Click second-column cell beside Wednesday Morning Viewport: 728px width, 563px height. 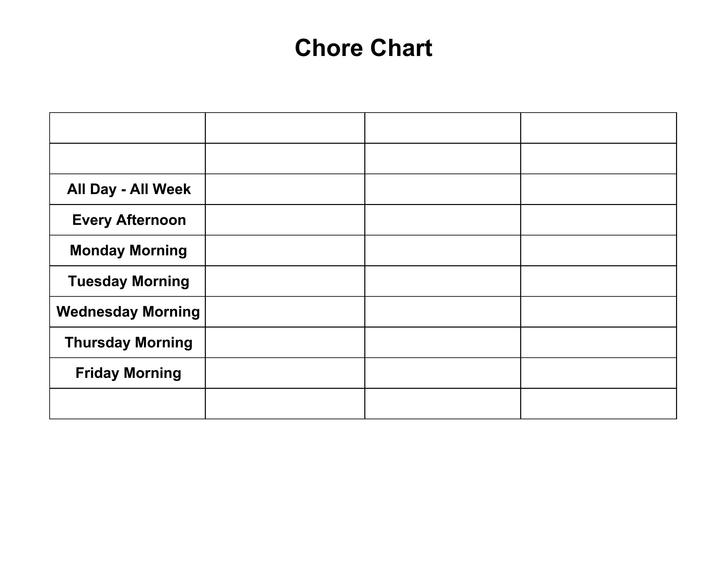pyautogui.click(x=285, y=312)
